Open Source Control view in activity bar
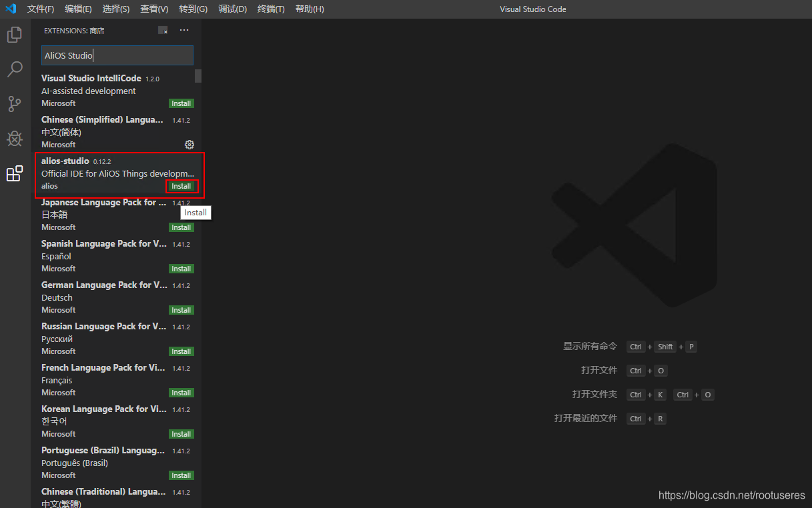 coord(15,103)
